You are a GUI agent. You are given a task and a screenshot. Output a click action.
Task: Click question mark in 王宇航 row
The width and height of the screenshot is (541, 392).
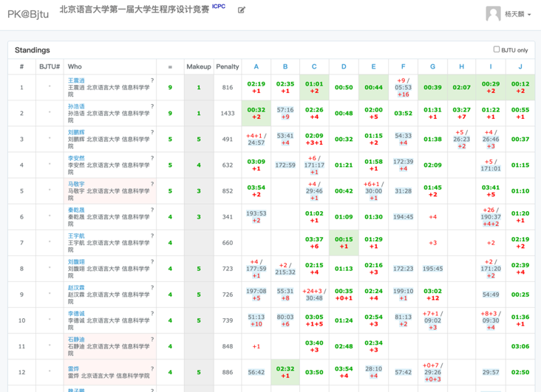pos(152,235)
